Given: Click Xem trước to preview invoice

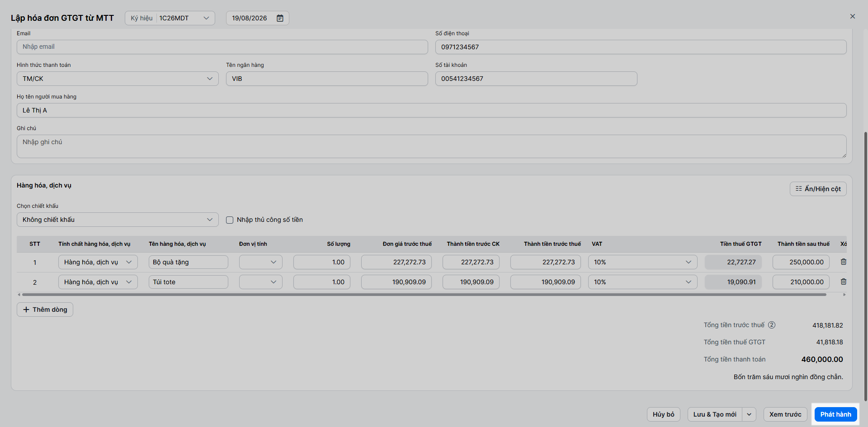Looking at the screenshot, I should pos(785,414).
